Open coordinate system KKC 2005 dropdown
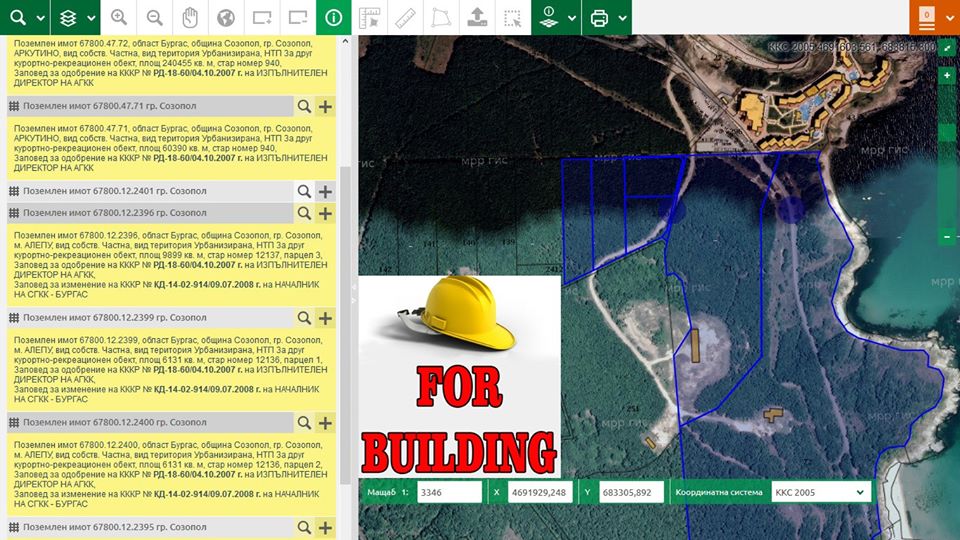The height and width of the screenshot is (540, 960). coord(818,492)
